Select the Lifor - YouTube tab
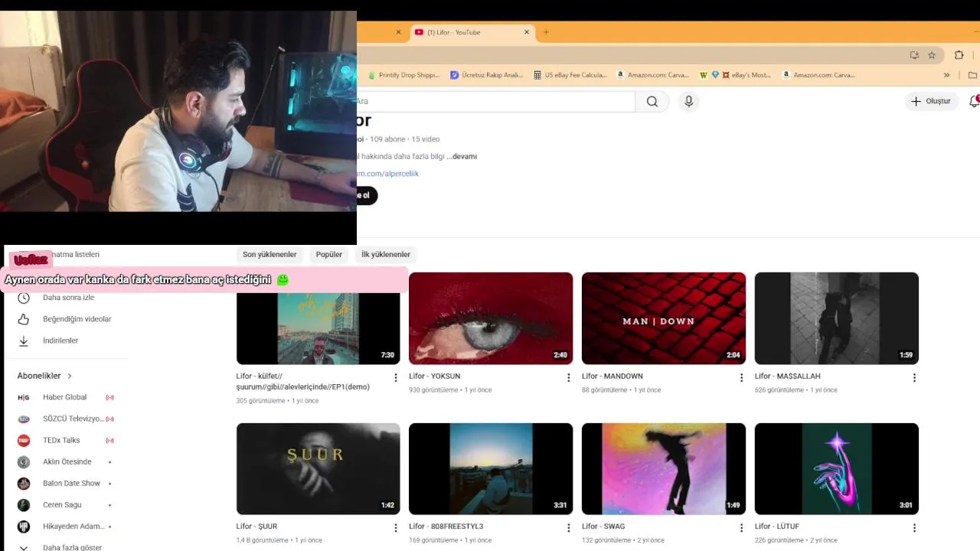 click(x=471, y=32)
